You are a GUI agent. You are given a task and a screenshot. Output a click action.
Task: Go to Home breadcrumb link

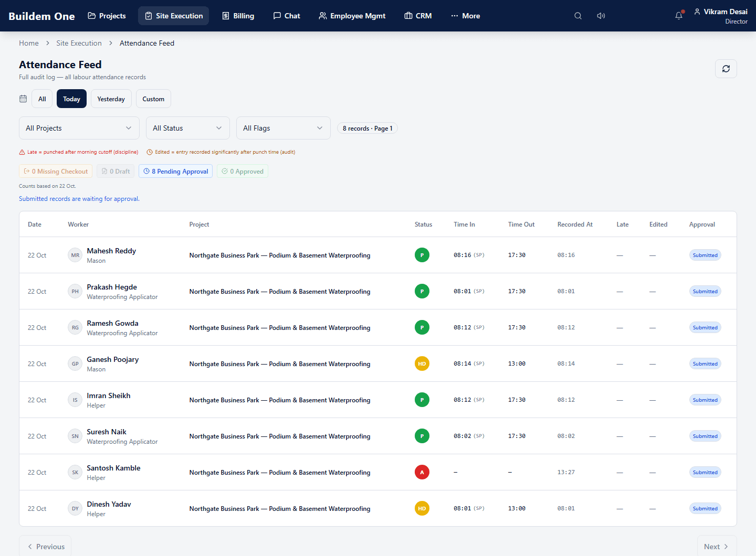pyautogui.click(x=29, y=43)
